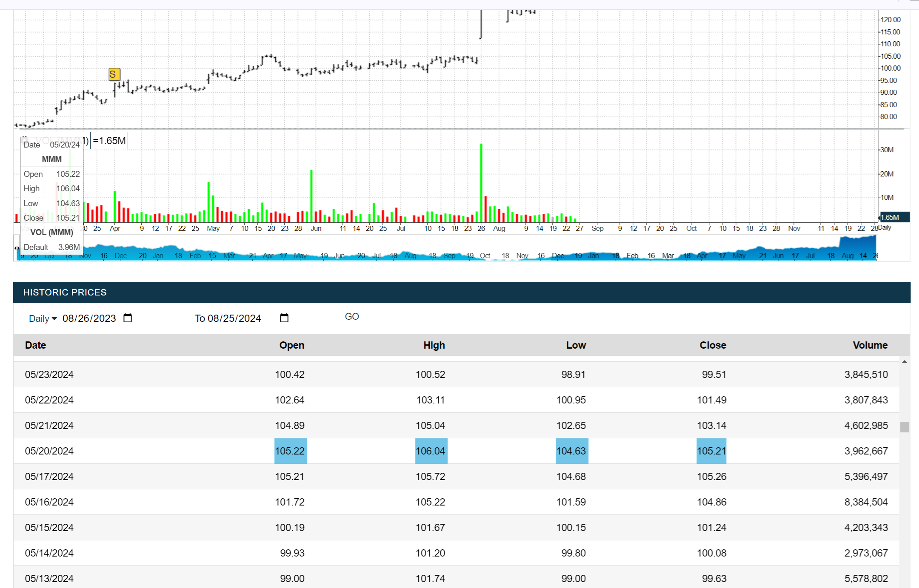Click highlighted Open value 105.22
Viewport: 919px width, 588px height.
[x=290, y=451]
